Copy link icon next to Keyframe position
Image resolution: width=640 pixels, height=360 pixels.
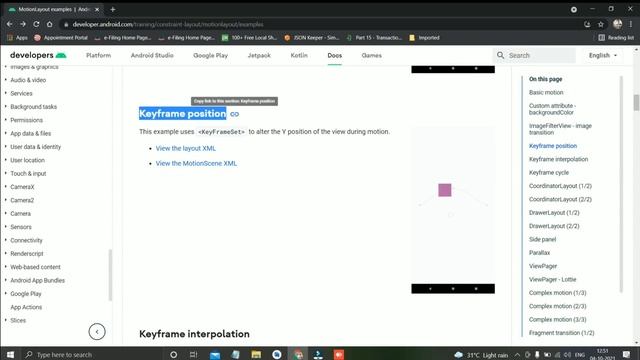coord(234,114)
